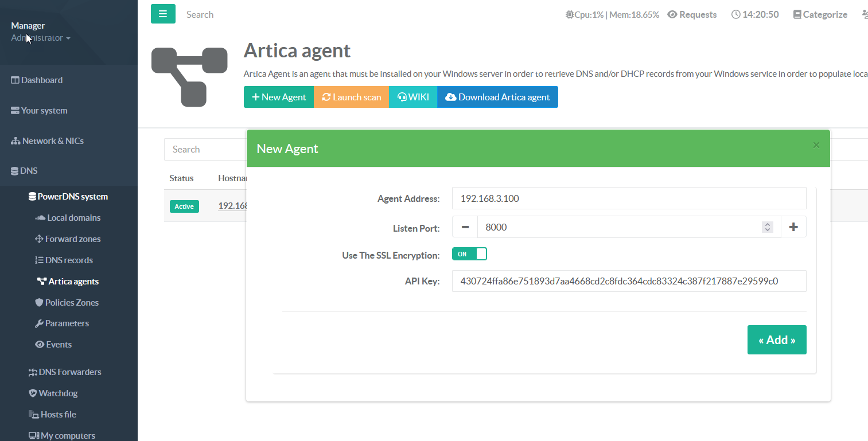
Task: Toggle Use The SSL Encryption switch off
Action: coord(469,254)
